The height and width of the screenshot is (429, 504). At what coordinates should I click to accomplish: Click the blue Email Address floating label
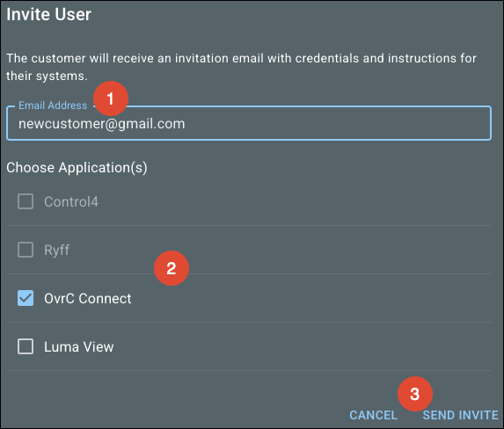point(53,105)
